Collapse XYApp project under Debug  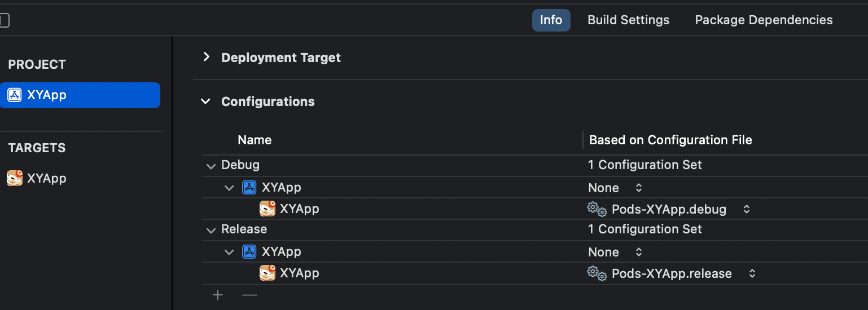pos(229,188)
